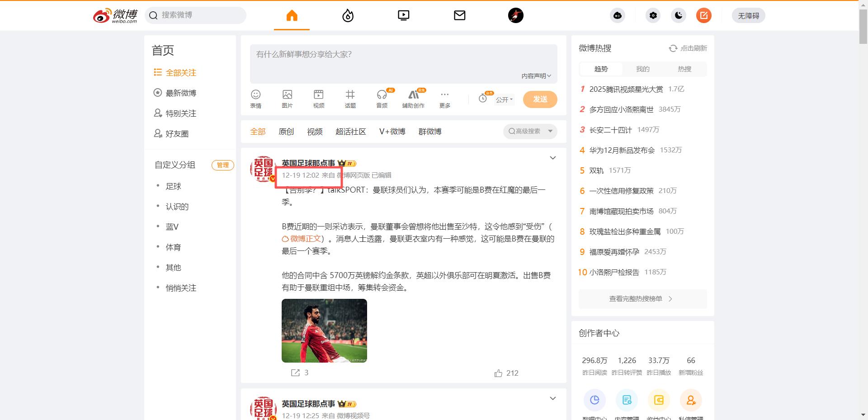Open the 公开 visibility dropdown

(503, 99)
